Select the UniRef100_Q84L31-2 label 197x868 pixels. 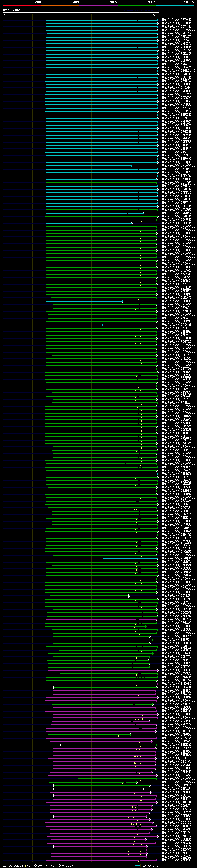(179, 71)
